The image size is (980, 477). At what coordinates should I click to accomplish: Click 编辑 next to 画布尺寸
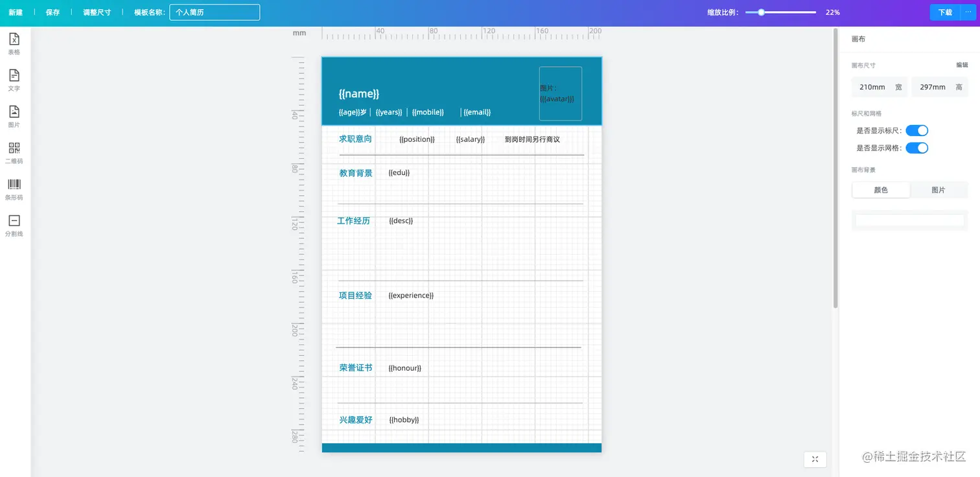[x=962, y=65]
